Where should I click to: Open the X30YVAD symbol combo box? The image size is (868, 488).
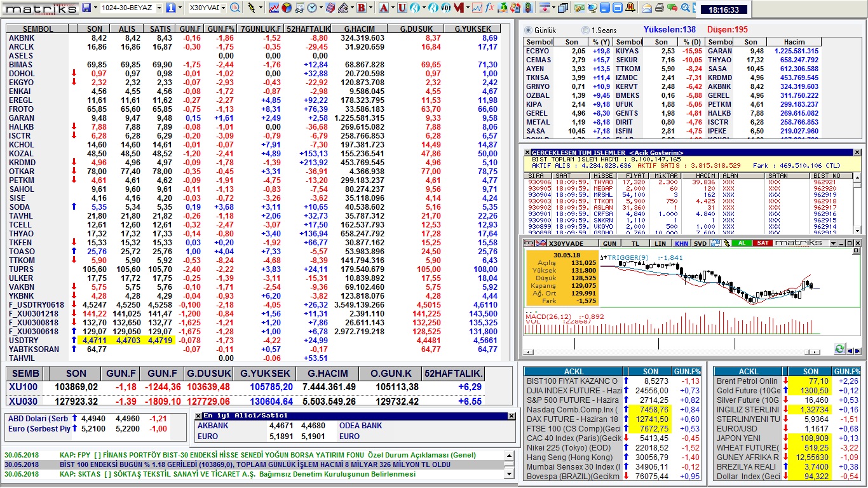[x=208, y=8]
